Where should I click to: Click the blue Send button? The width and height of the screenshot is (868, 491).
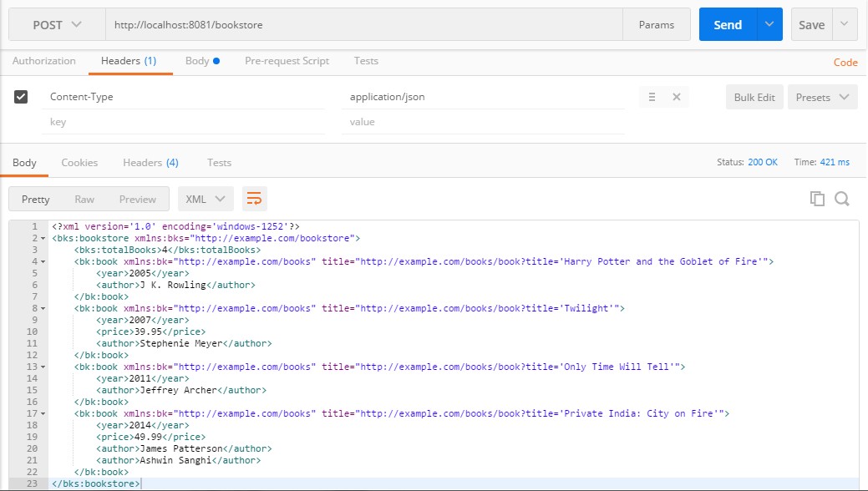pyautogui.click(x=727, y=25)
